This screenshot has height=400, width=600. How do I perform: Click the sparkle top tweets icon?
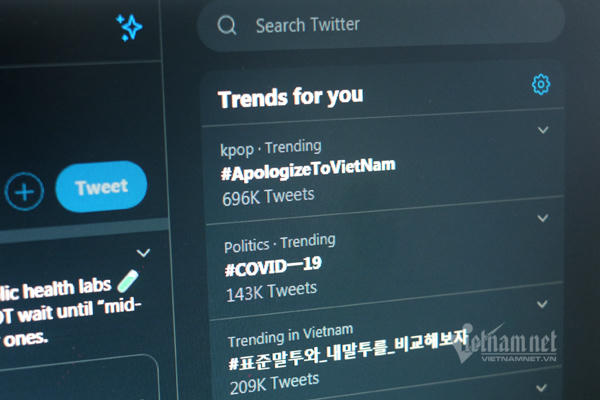[x=129, y=27]
